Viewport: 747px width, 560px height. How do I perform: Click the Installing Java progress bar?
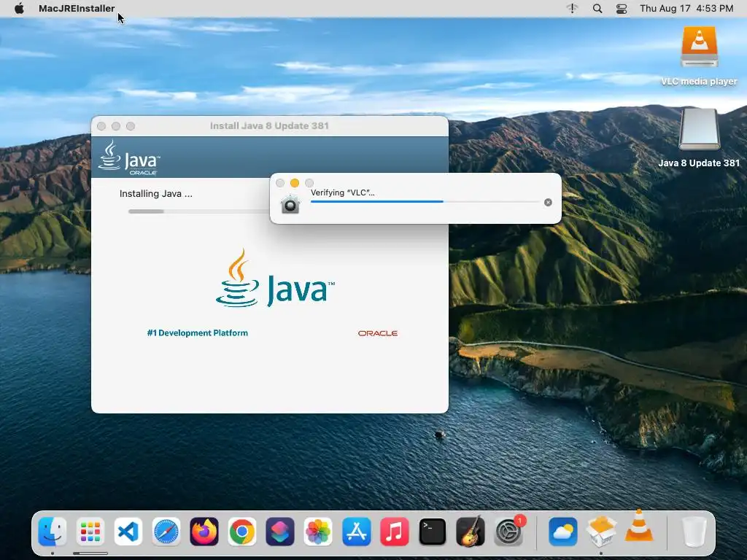[x=198, y=211]
